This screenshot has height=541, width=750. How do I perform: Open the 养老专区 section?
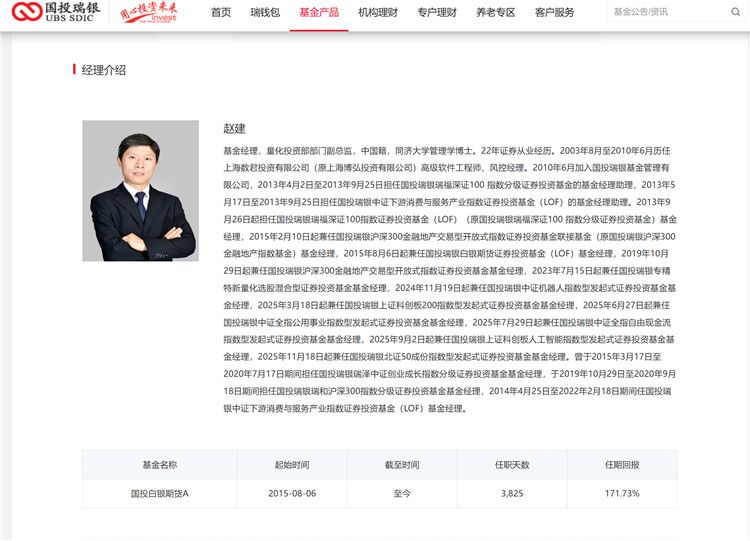[x=496, y=13]
